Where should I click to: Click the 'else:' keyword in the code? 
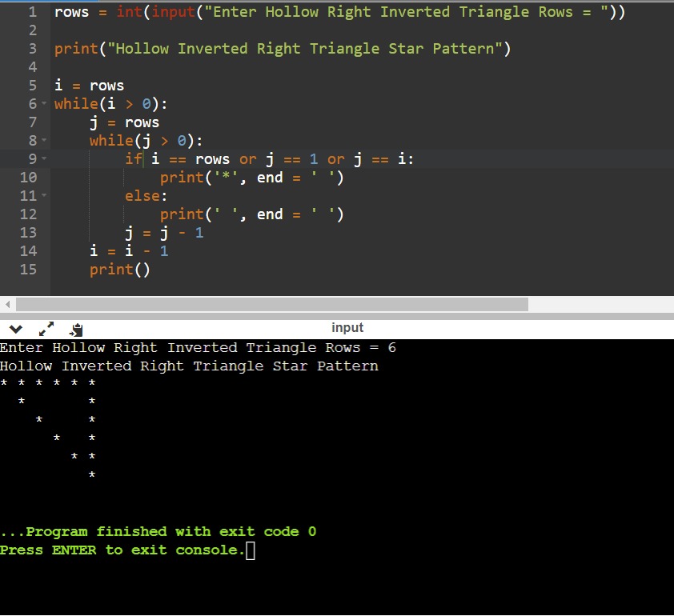pyautogui.click(x=146, y=196)
